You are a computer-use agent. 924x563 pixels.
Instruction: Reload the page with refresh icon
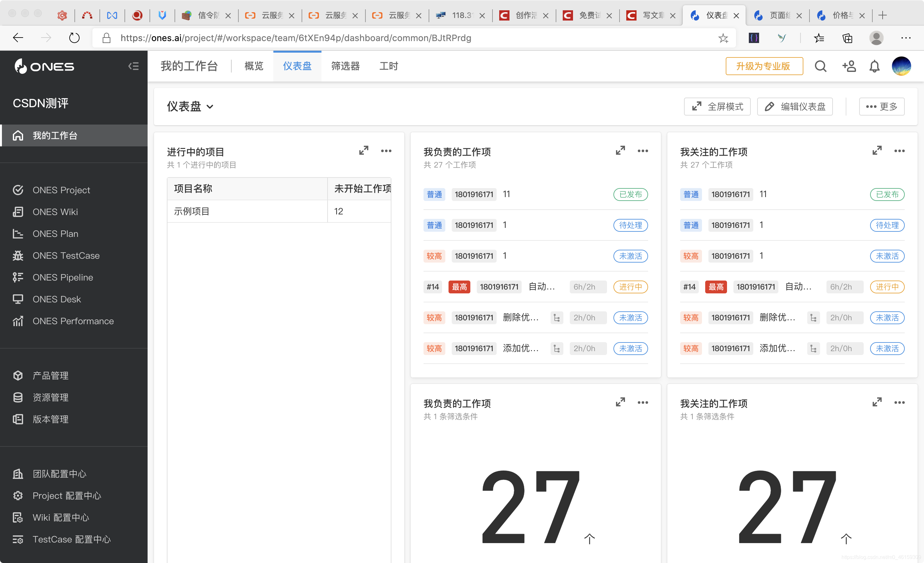coord(74,38)
